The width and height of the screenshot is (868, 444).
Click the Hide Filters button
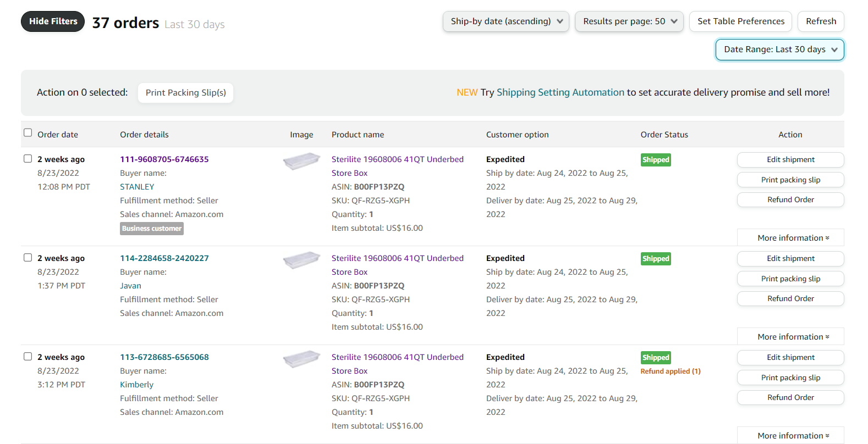pos(53,21)
